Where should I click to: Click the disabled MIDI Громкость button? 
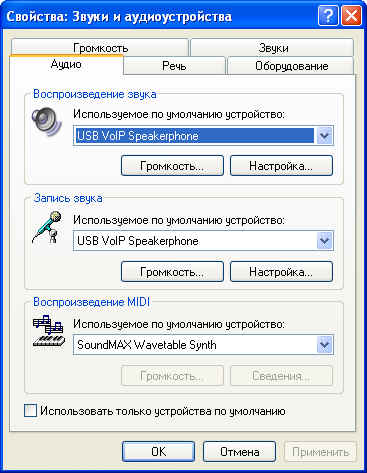pyautogui.click(x=172, y=376)
